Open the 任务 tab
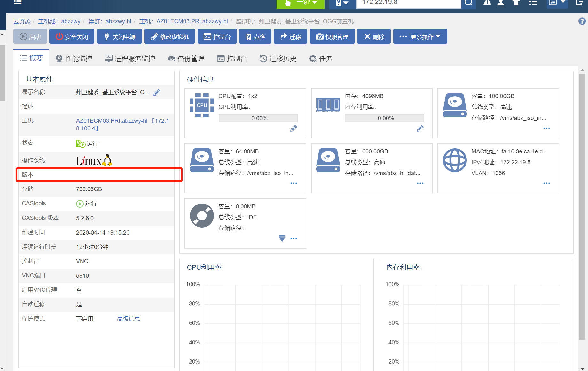 pos(321,58)
